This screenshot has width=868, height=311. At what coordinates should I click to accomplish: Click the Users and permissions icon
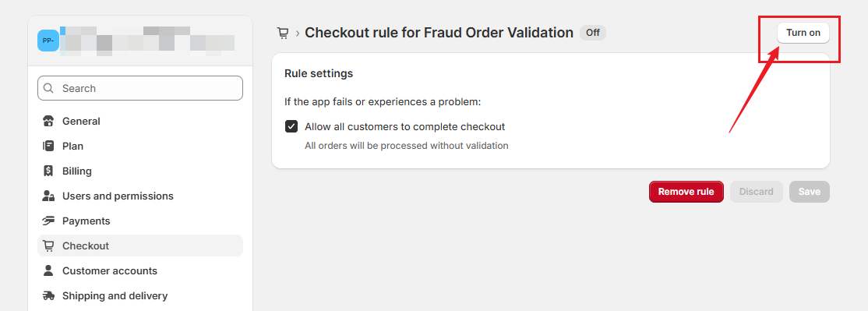point(48,196)
